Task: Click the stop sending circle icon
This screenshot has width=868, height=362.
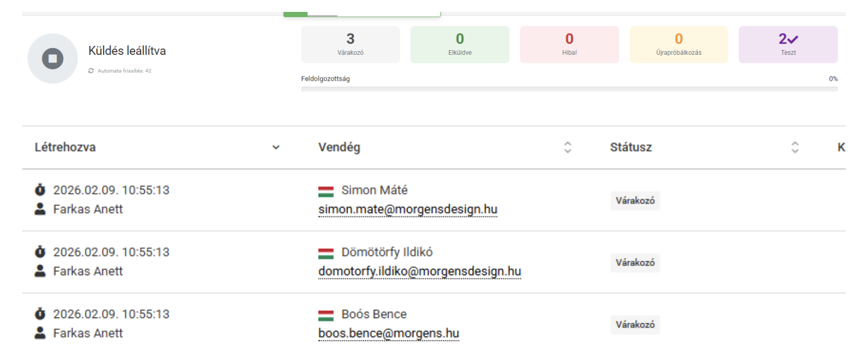Action: coord(53,58)
